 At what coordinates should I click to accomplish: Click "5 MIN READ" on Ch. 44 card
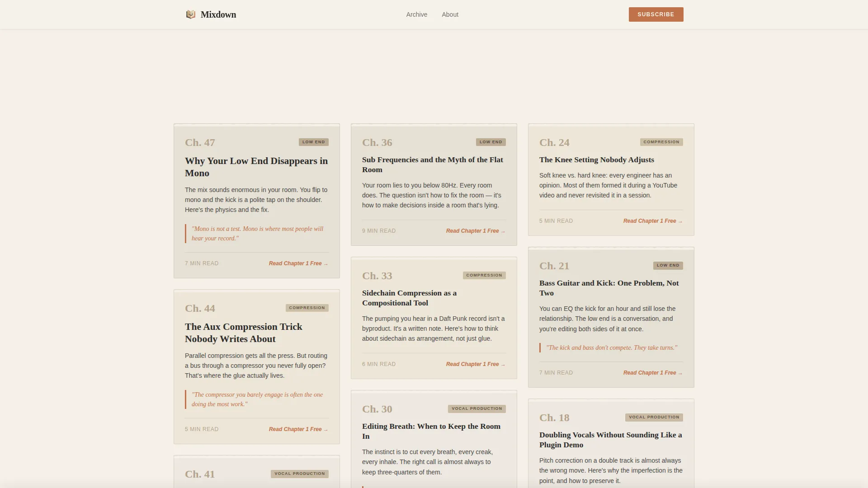click(202, 429)
